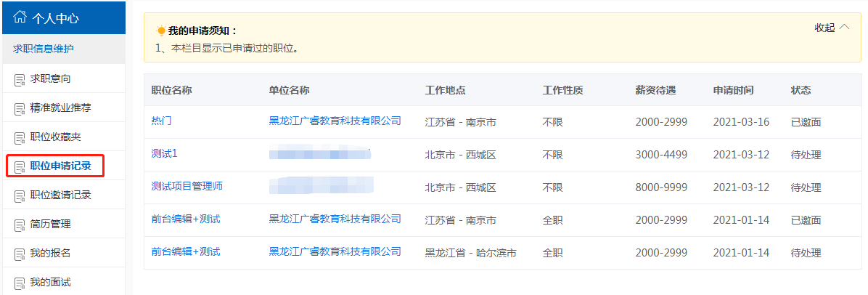Click the 求职信息维护 section header
The width and height of the screenshot is (868, 295).
44,49
